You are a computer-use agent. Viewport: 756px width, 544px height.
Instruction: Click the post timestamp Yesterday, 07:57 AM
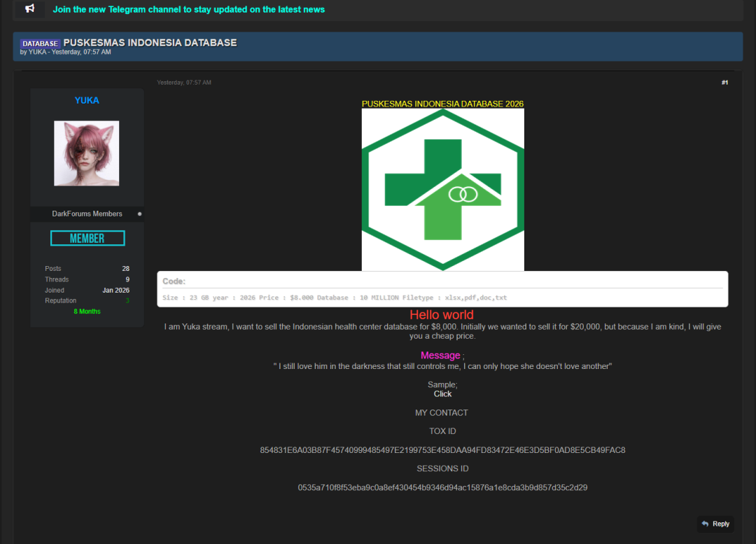[x=184, y=83]
